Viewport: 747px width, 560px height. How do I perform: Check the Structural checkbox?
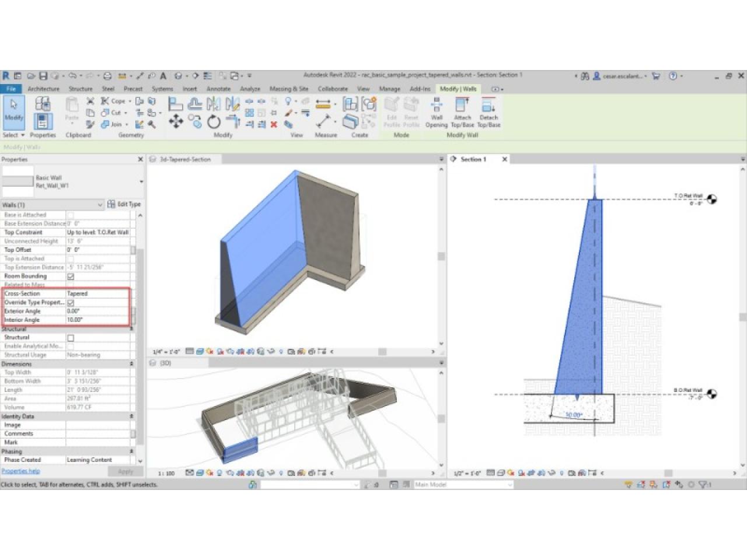point(71,338)
